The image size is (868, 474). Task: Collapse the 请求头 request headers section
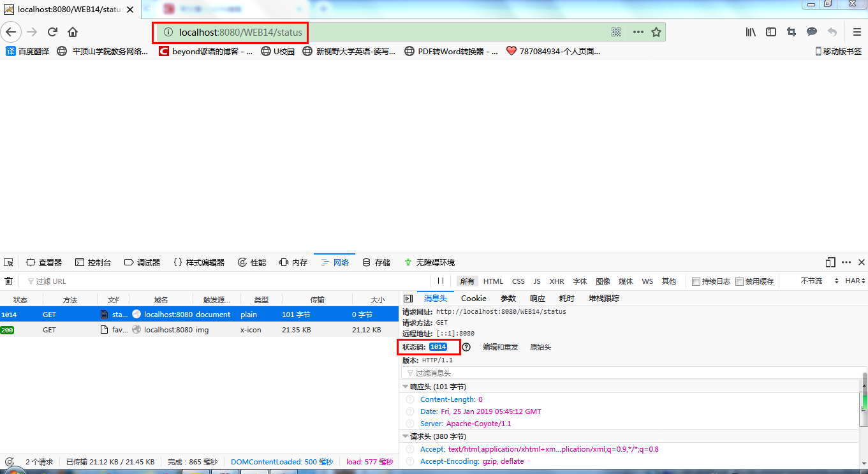(x=406, y=437)
